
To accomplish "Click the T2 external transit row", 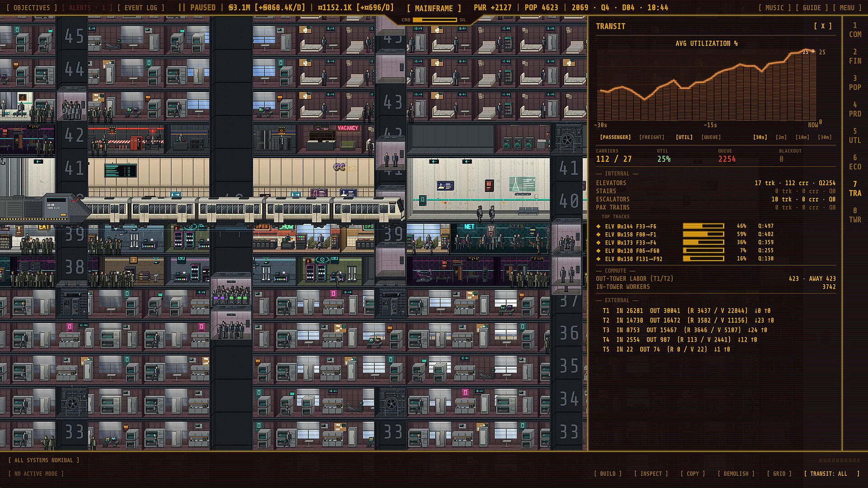I will coord(688,320).
